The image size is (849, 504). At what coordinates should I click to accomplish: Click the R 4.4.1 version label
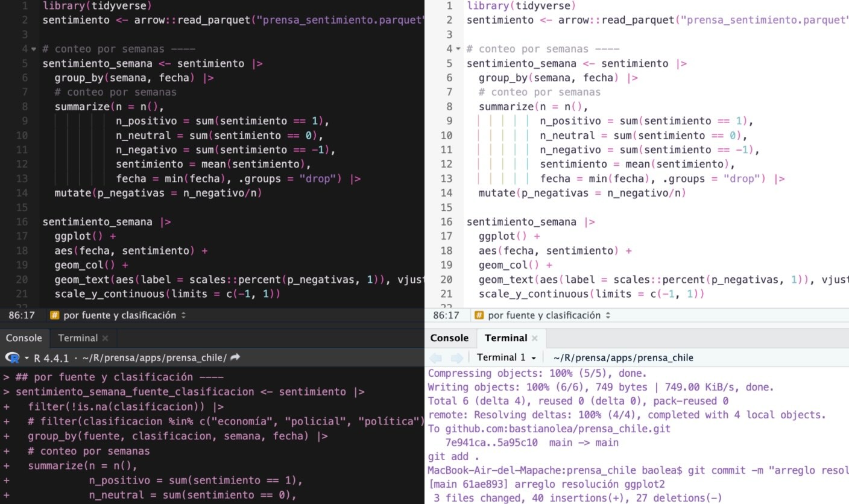click(51, 358)
